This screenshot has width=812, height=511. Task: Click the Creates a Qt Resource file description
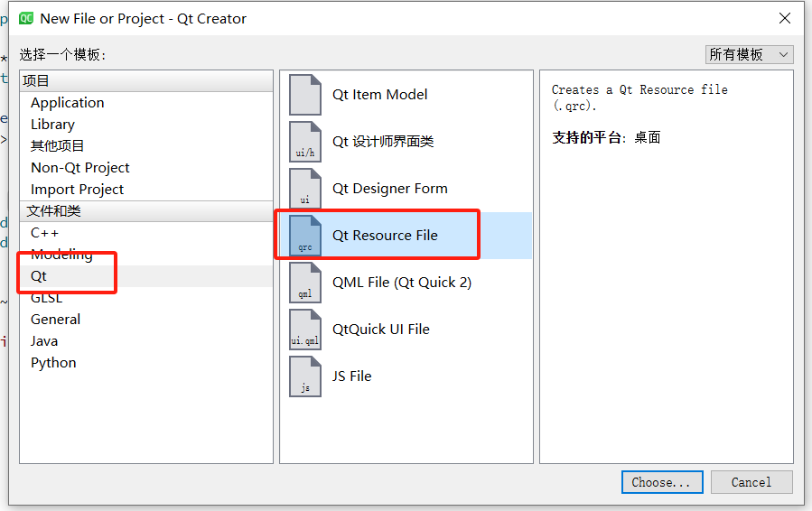coord(639,98)
